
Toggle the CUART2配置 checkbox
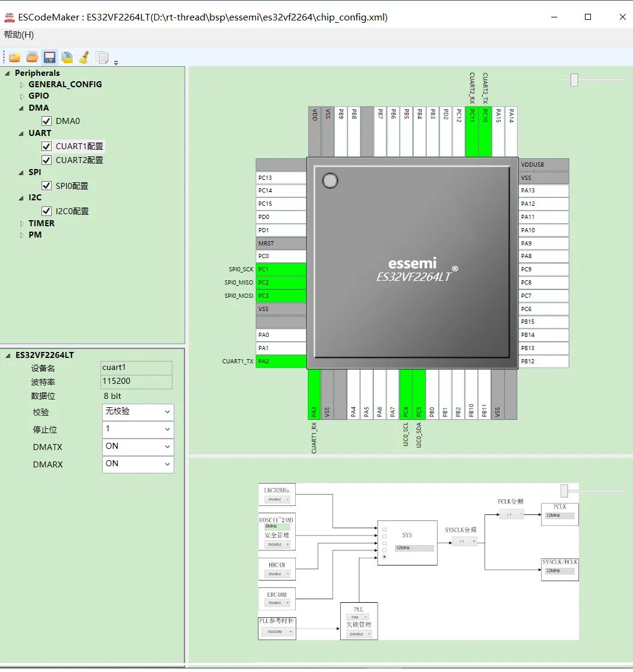[47, 160]
